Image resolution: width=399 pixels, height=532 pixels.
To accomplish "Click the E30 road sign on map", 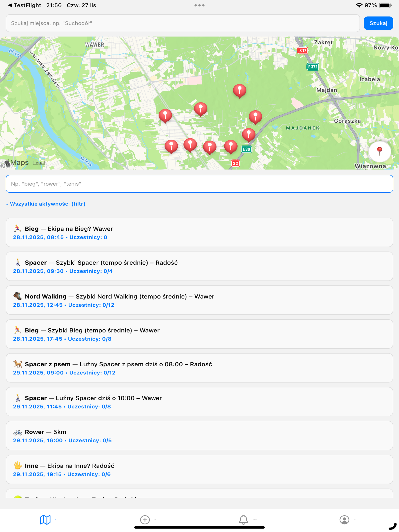I will point(246,149).
